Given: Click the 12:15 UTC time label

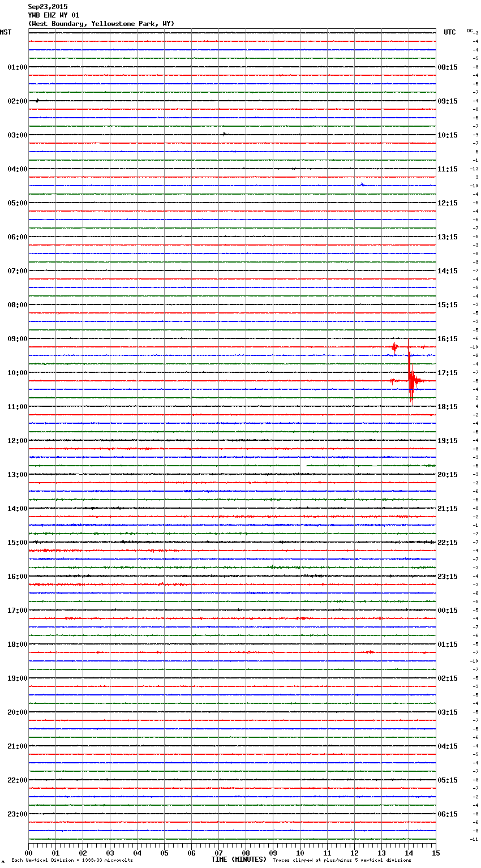Looking at the screenshot, I should pyautogui.click(x=448, y=203).
